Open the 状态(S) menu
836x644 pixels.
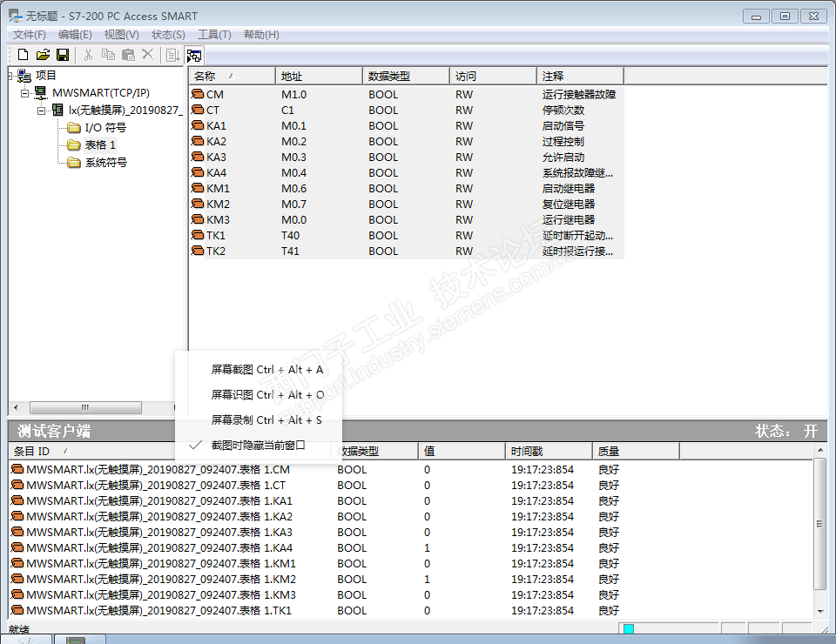168,35
